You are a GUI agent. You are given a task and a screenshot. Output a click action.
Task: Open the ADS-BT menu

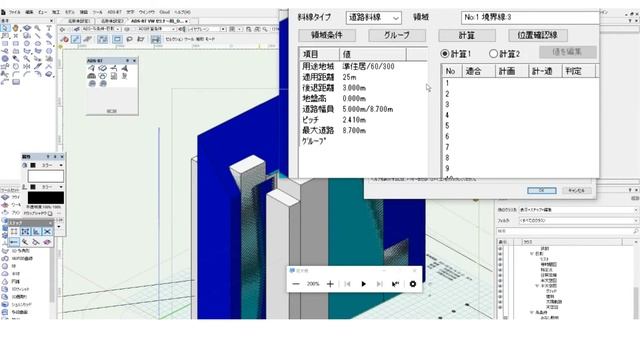tap(114, 12)
